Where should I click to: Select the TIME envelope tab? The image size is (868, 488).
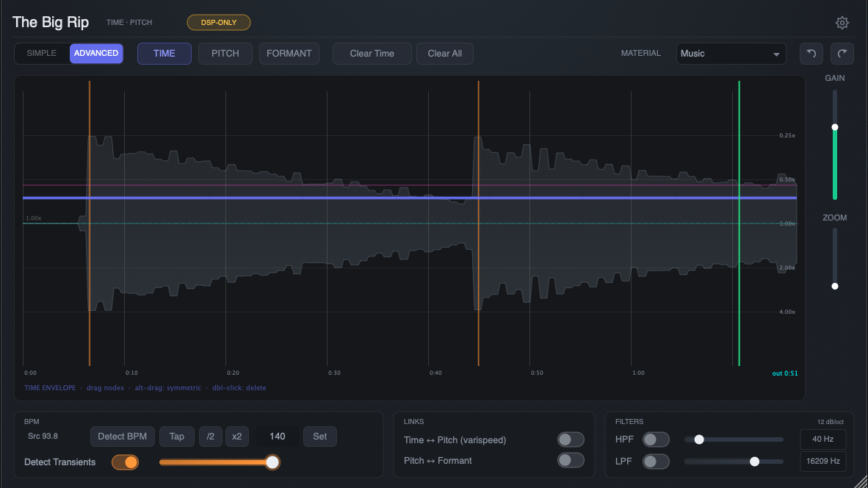[x=164, y=54]
